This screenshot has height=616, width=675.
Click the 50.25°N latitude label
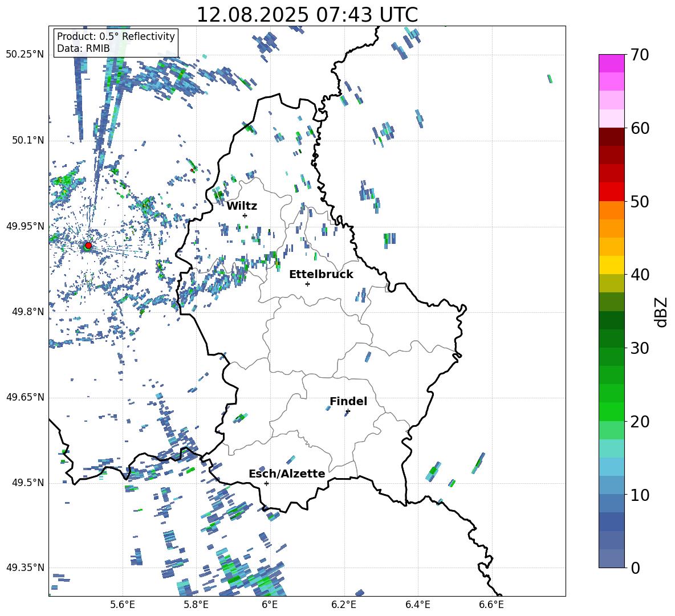click(25, 55)
